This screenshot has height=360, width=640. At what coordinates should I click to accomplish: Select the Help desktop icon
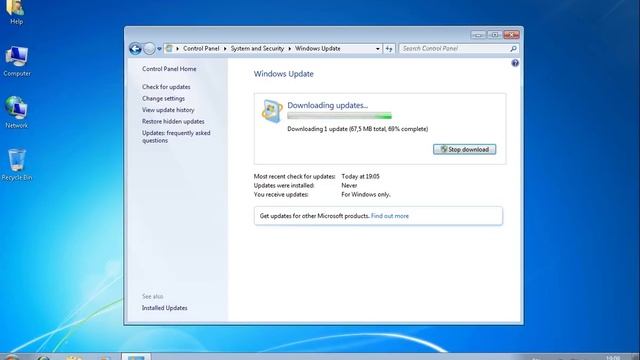tap(16, 12)
